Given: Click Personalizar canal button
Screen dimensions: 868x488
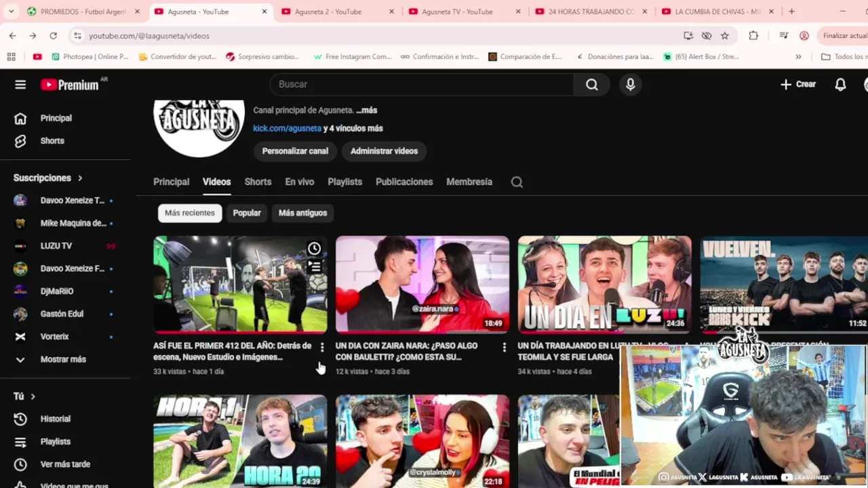Looking at the screenshot, I should point(295,151).
